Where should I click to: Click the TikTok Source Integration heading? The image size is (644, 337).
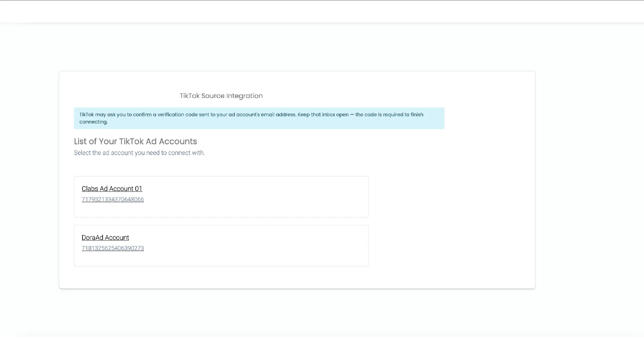click(221, 96)
